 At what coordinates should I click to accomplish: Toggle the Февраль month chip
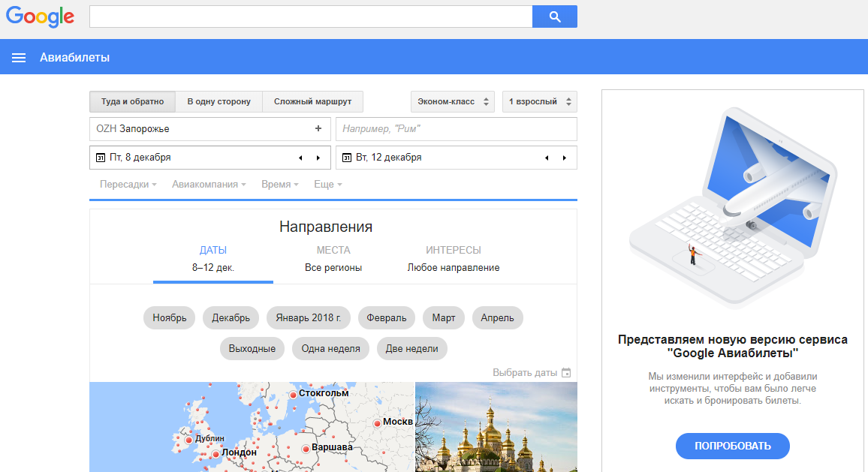387,317
